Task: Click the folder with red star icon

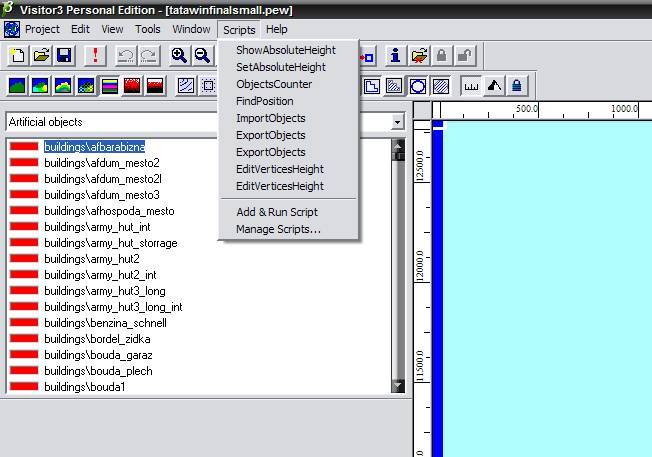Action: point(419,55)
